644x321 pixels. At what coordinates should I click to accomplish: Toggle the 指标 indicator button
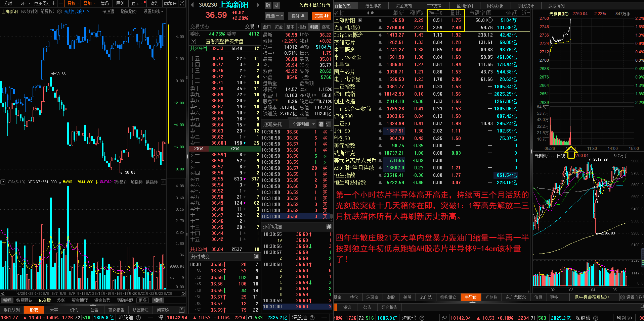point(7,300)
